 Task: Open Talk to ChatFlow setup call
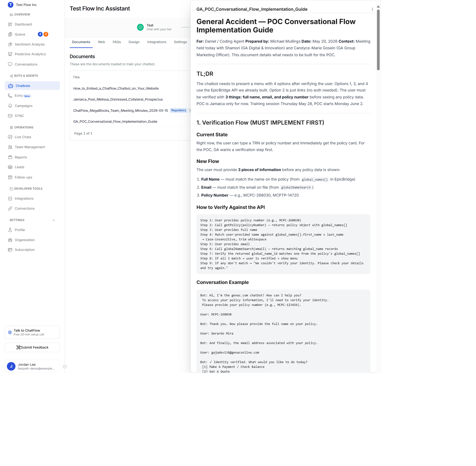point(32,332)
